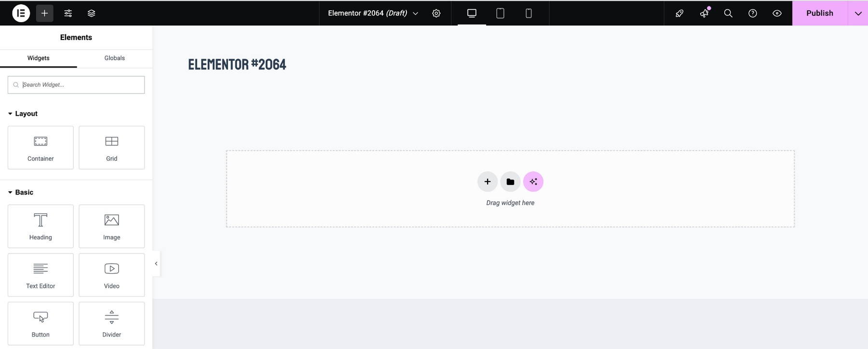Click the Elements panel heading
868x349 pixels.
point(76,37)
